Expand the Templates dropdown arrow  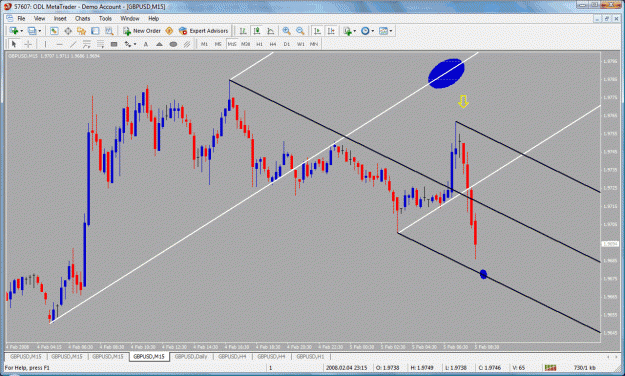click(x=391, y=31)
